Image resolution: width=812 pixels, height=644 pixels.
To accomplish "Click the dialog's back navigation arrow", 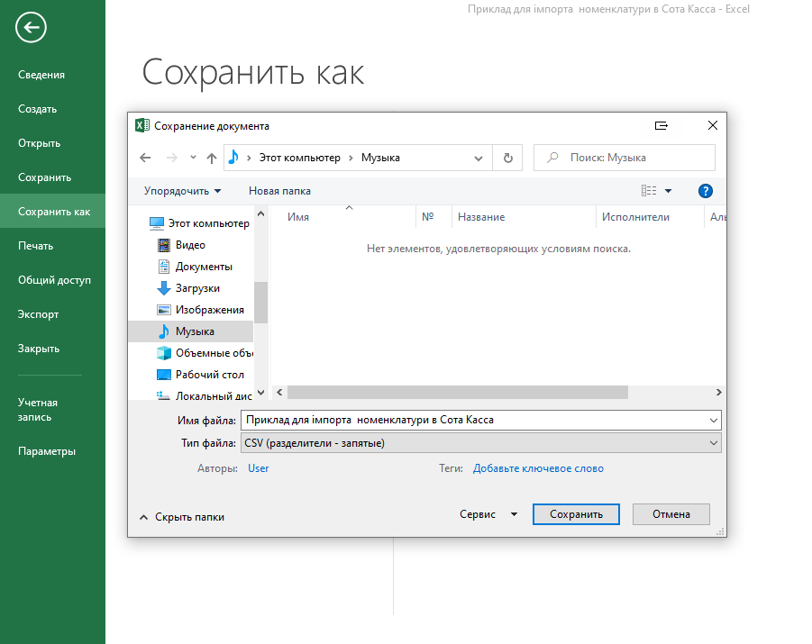I will (x=145, y=158).
